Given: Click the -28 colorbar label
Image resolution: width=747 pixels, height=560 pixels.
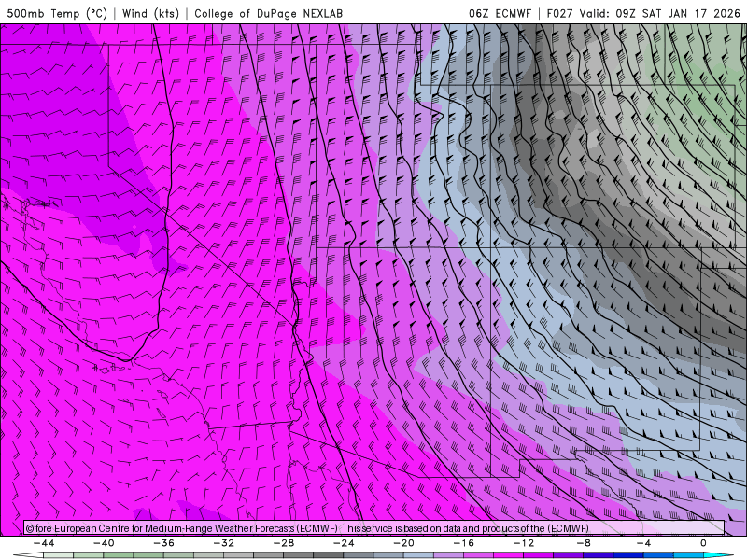Looking at the screenshot, I should [284, 543].
